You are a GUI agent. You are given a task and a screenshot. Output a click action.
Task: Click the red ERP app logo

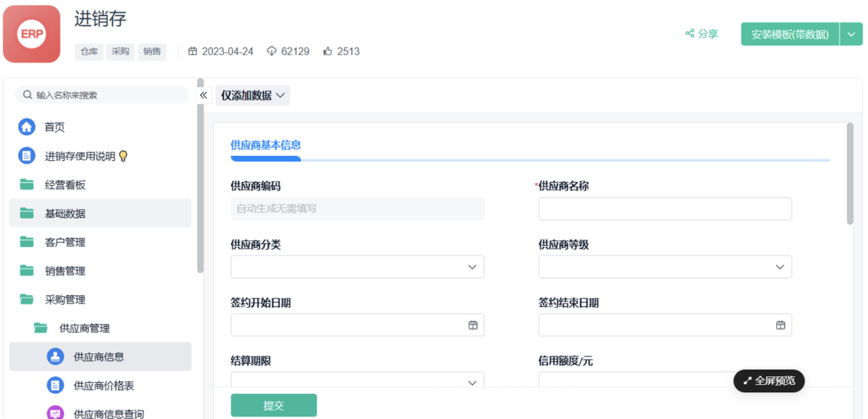click(x=32, y=34)
